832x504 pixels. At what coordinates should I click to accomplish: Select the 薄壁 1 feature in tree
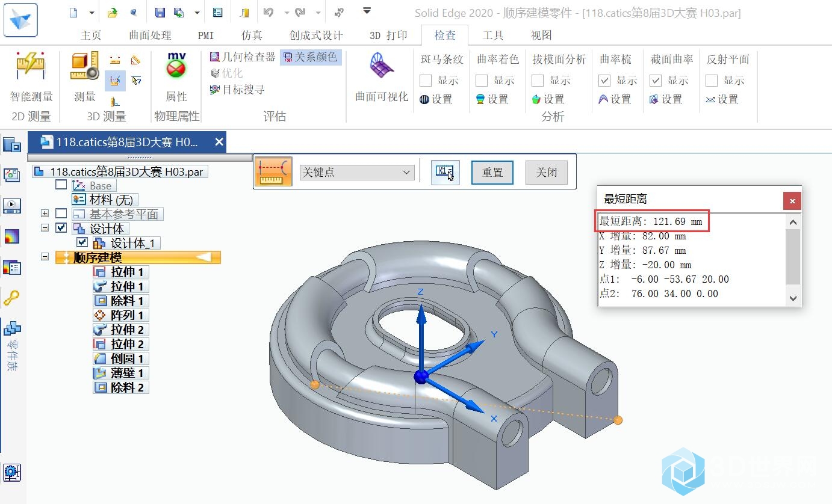click(120, 373)
